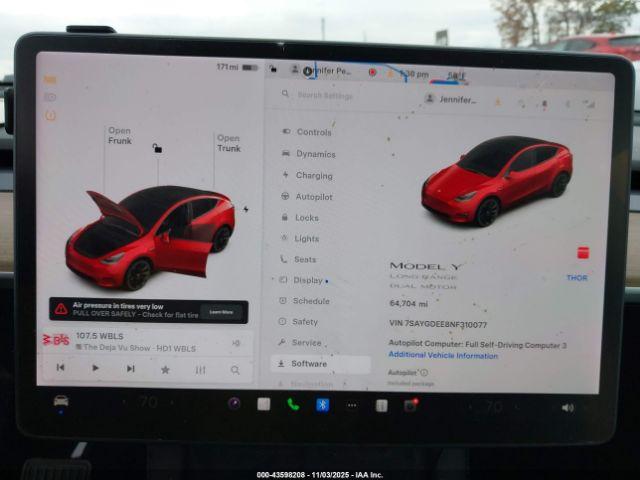
Task: Go to Seats settings
Action: 298,259
